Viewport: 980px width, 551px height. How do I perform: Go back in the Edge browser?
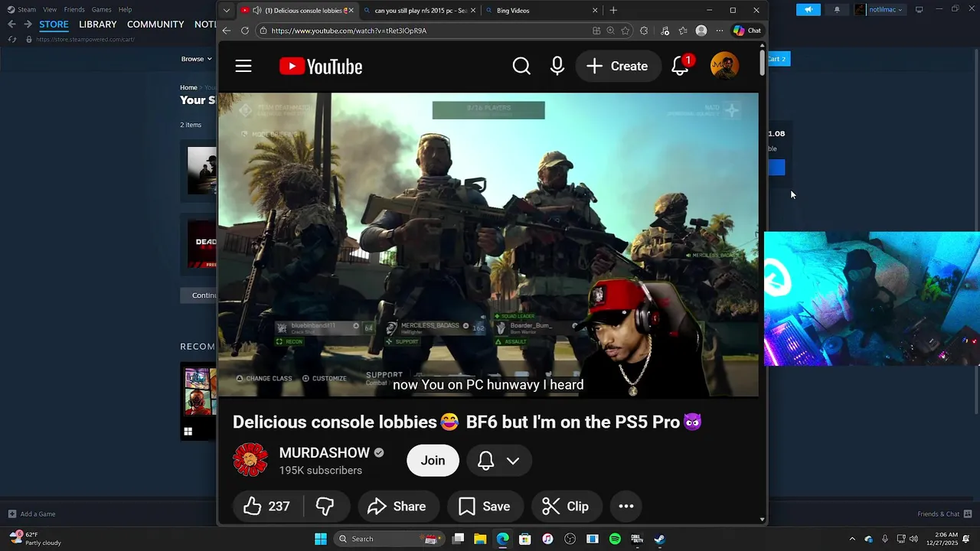tap(227, 31)
